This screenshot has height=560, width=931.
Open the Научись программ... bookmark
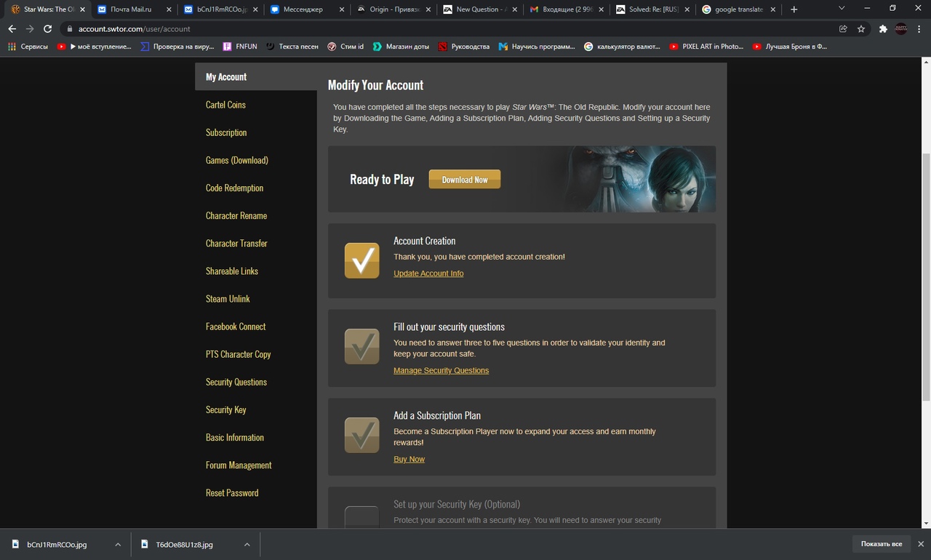[537, 47]
